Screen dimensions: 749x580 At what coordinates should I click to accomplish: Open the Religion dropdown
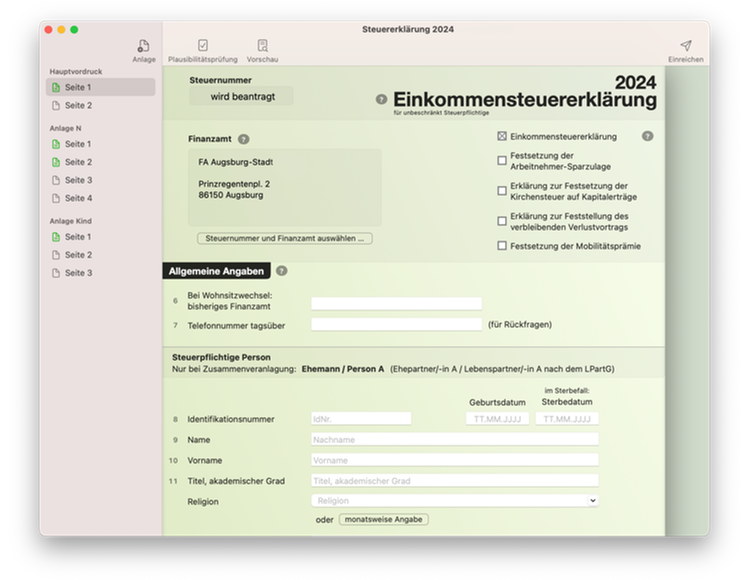pos(455,500)
